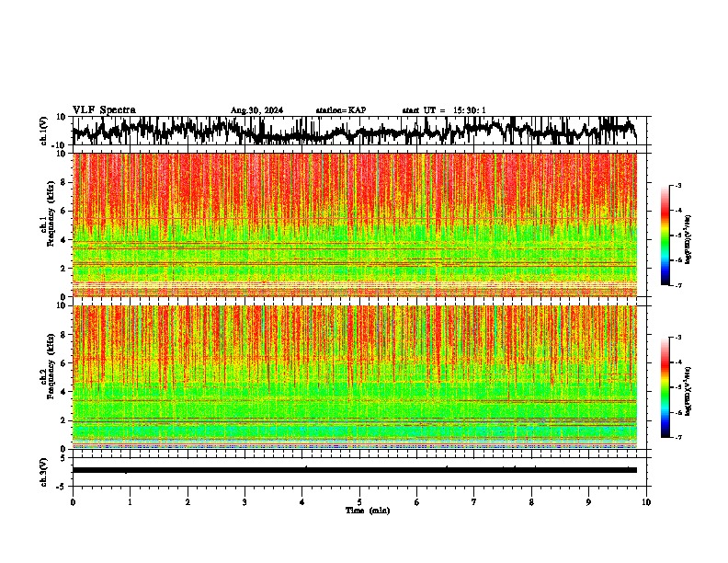Click time axis tick label "9"
The height and width of the screenshot is (563, 728).
point(588,502)
